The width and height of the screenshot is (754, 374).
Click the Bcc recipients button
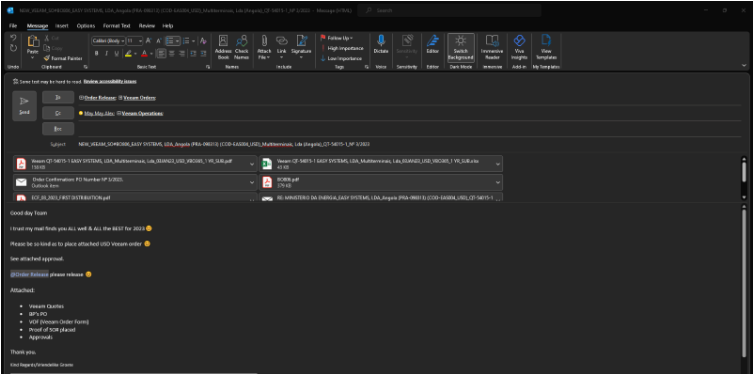[x=58, y=129]
